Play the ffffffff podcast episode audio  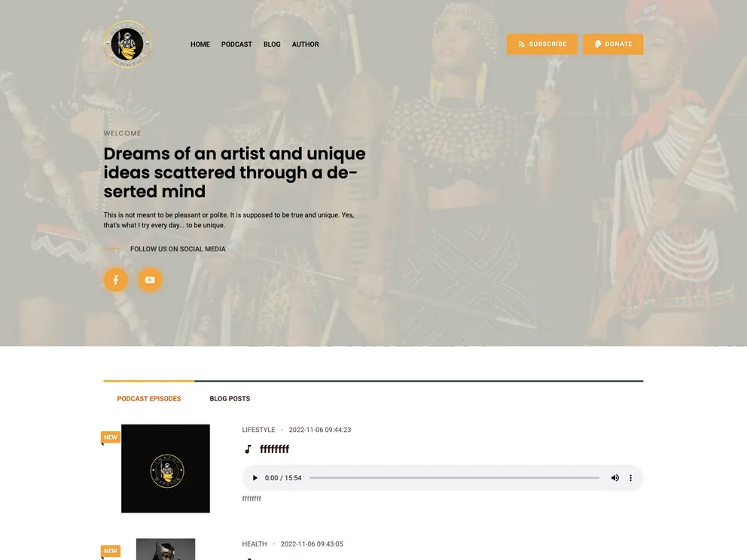click(x=255, y=478)
